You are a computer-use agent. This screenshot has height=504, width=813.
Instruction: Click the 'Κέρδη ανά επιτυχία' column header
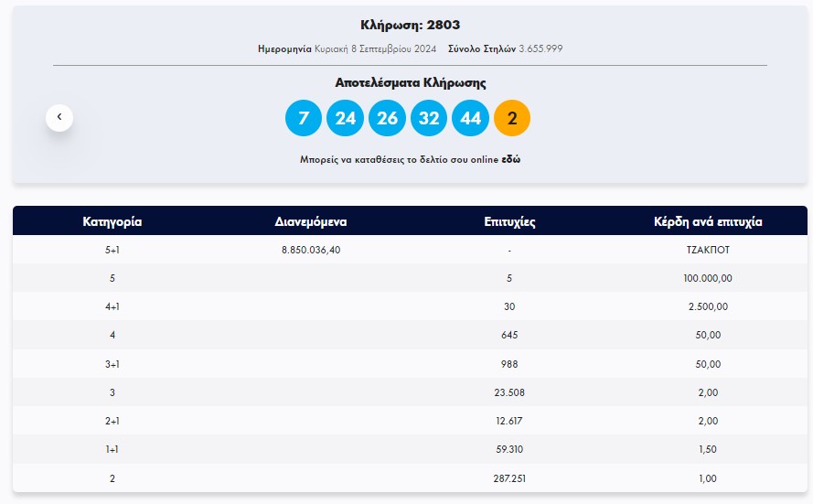click(x=708, y=221)
